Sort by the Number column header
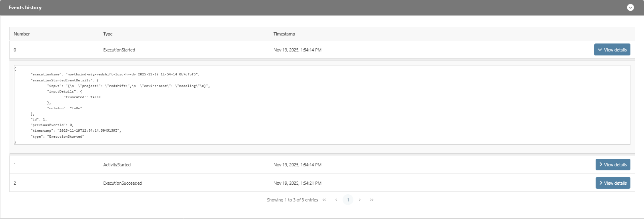This screenshot has height=219, width=644. [22, 34]
